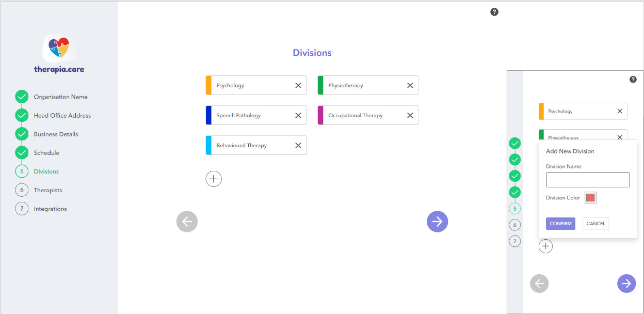Delete the Occupational Therapy division

pyautogui.click(x=410, y=116)
